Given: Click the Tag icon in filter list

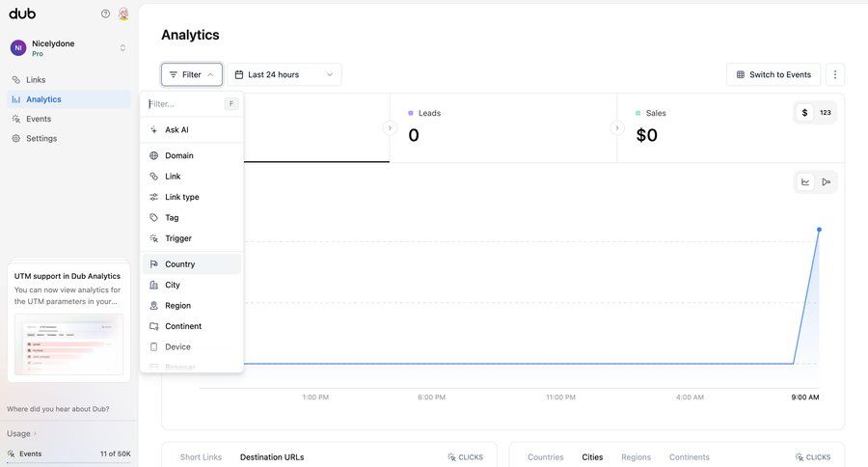Looking at the screenshot, I should 154,218.
